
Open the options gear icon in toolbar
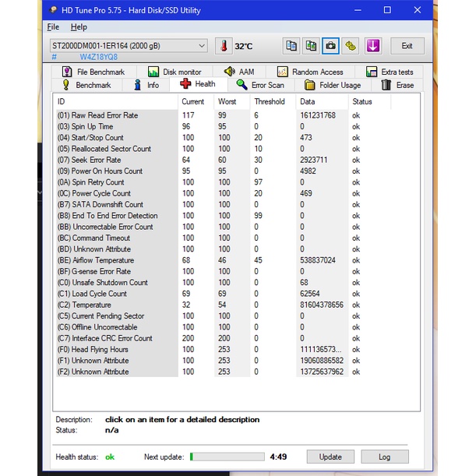click(351, 46)
